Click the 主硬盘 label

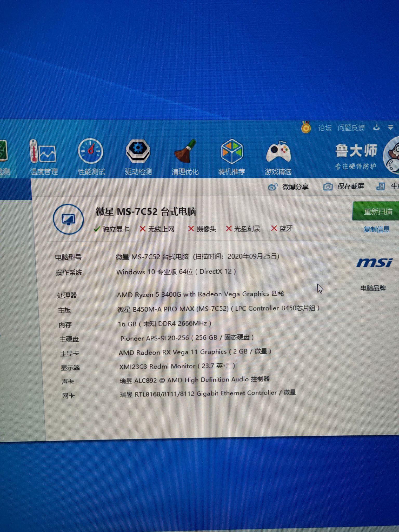coord(69,339)
